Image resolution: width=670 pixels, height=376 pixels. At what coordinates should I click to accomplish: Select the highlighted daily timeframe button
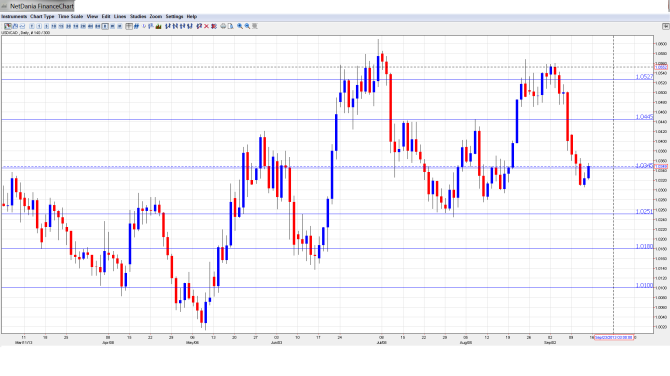point(105,26)
